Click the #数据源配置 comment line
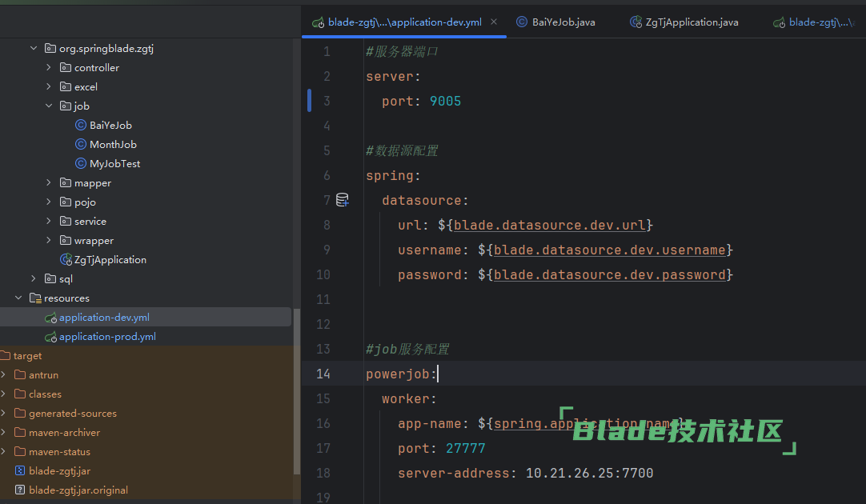The width and height of the screenshot is (866, 504). tap(402, 150)
